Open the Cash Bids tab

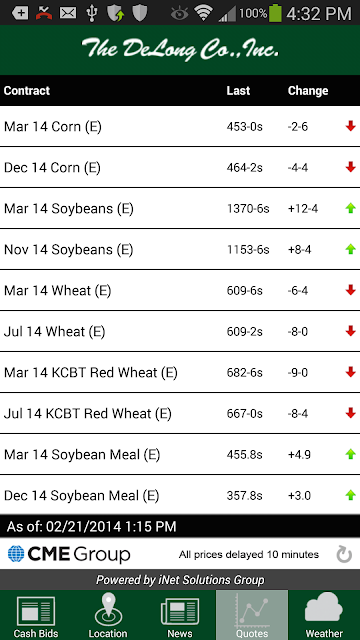(36, 615)
